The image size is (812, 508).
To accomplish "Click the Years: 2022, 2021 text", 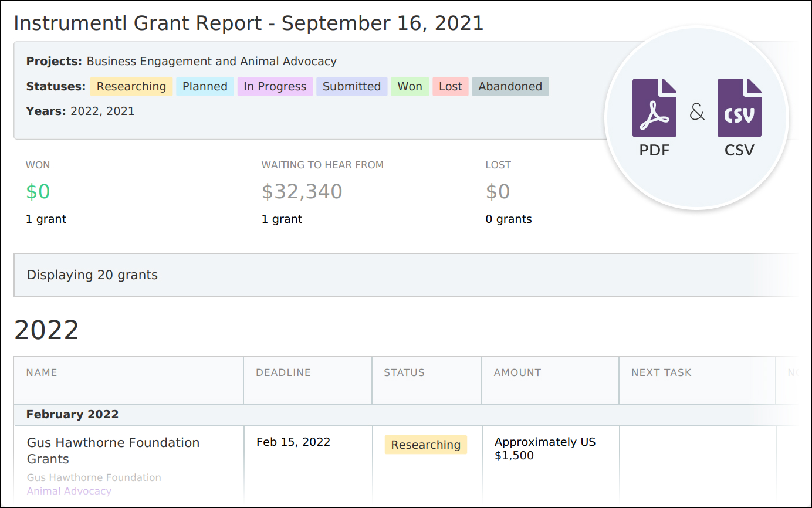I will pyautogui.click(x=80, y=111).
